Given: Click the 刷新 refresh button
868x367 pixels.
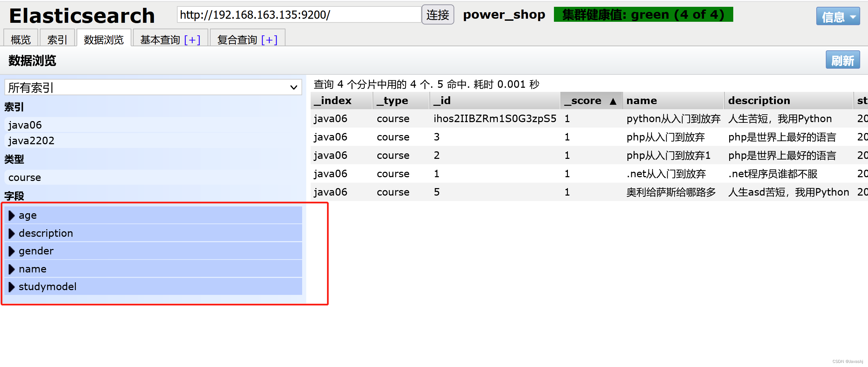Looking at the screenshot, I should (842, 60).
